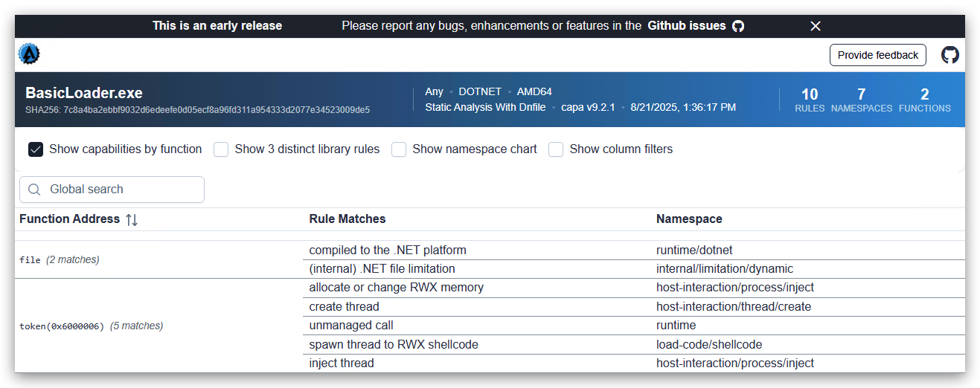Click the search magnifier icon
Screen dimensions: 980x388
[34, 190]
